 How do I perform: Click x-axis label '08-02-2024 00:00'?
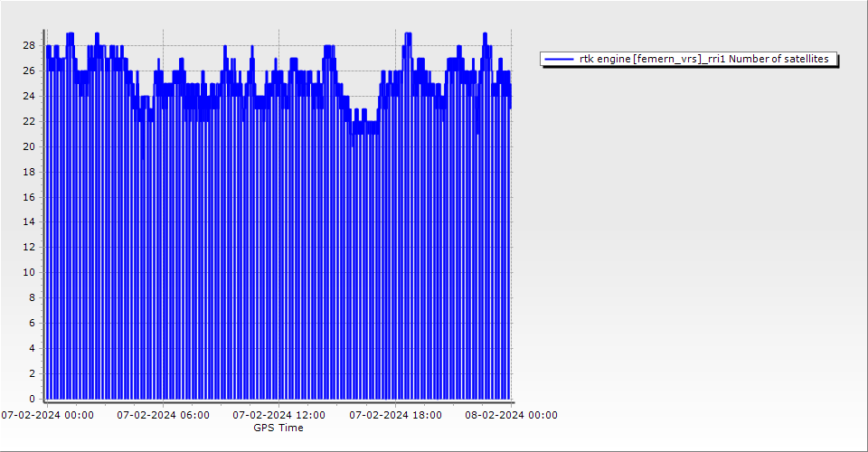point(512,416)
